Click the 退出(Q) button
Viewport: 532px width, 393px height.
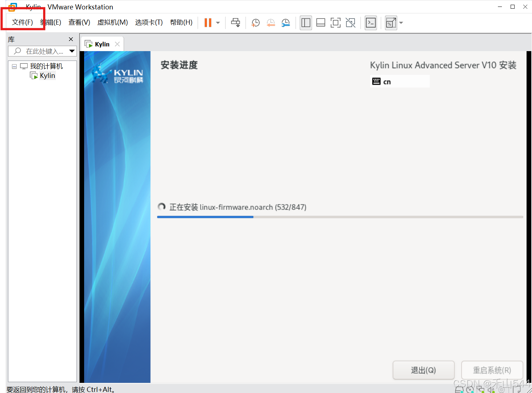pyautogui.click(x=423, y=370)
